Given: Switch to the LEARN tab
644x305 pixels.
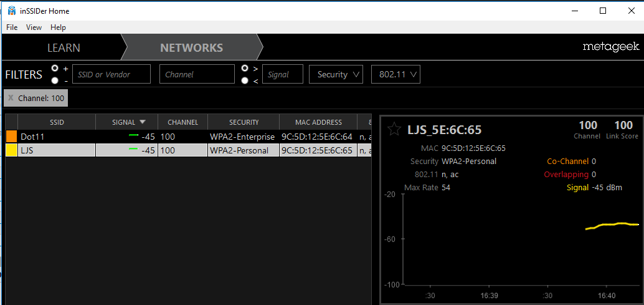Looking at the screenshot, I should coord(64,47).
